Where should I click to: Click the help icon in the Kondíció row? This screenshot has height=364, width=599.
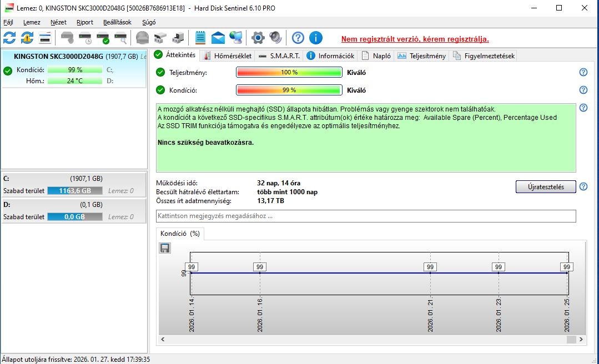[x=583, y=90]
